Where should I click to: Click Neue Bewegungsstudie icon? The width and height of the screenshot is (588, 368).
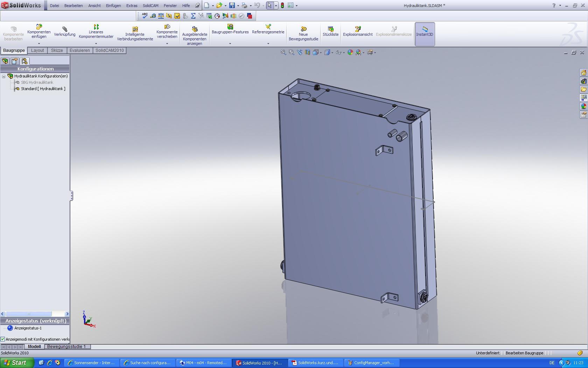(x=303, y=29)
